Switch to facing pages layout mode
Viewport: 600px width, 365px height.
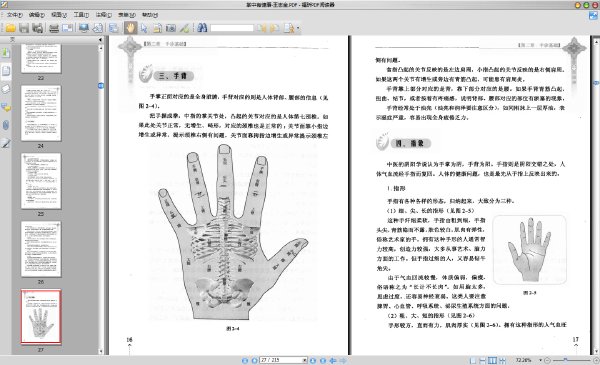(x=492, y=360)
